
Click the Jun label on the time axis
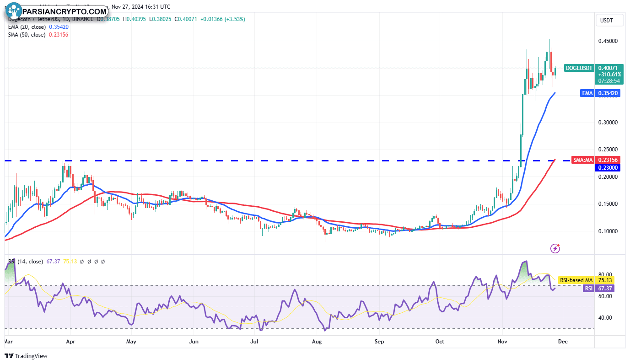tap(194, 342)
